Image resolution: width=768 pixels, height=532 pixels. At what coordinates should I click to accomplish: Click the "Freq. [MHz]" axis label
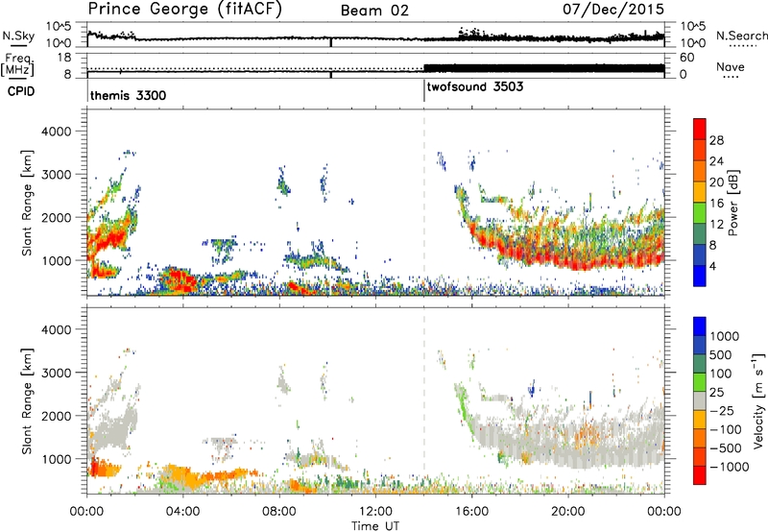click(17, 65)
